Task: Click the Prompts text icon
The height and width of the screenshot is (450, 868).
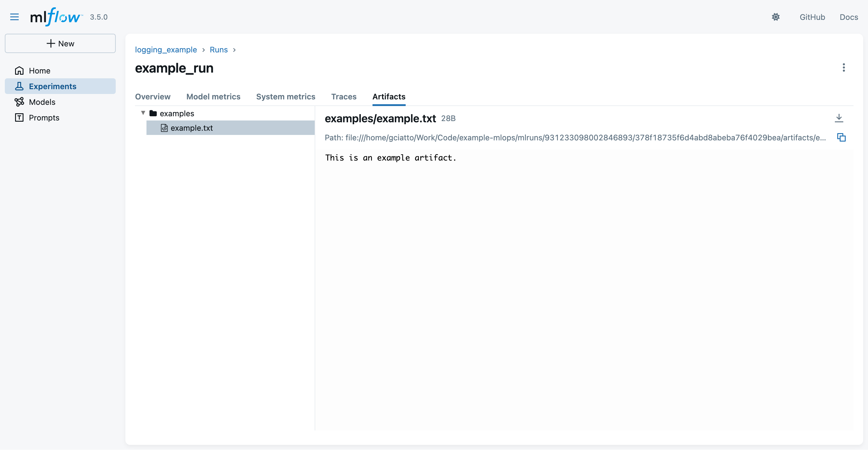Action: pyautogui.click(x=19, y=117)
